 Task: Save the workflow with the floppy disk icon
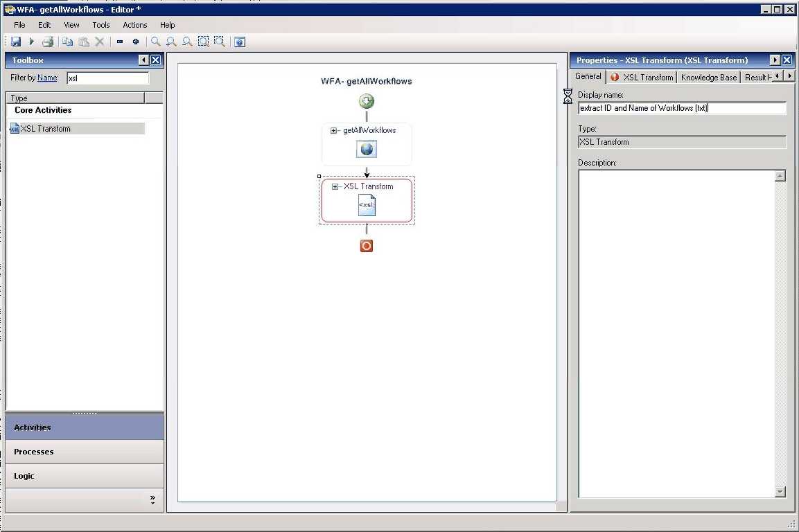click(x=16, y=42)
